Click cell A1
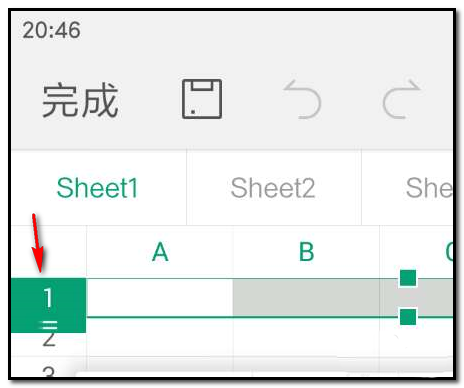The image size is (464, 388). tap(160, 297)
